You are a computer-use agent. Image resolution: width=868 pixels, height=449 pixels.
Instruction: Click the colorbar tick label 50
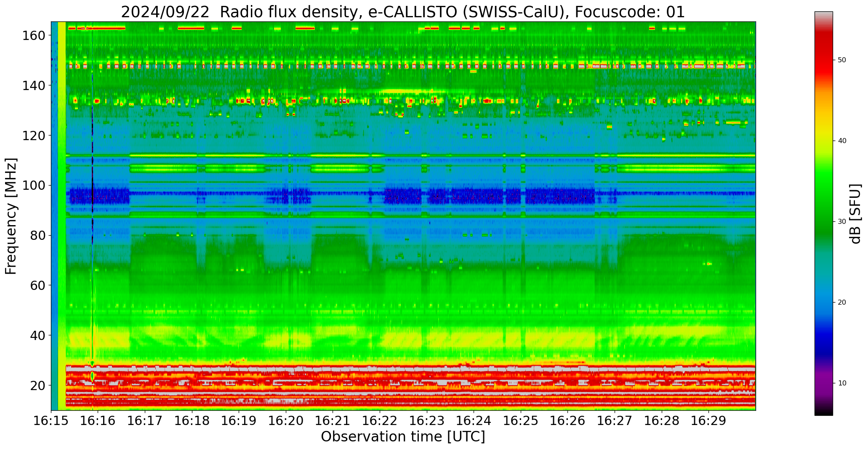pos(842,60)
